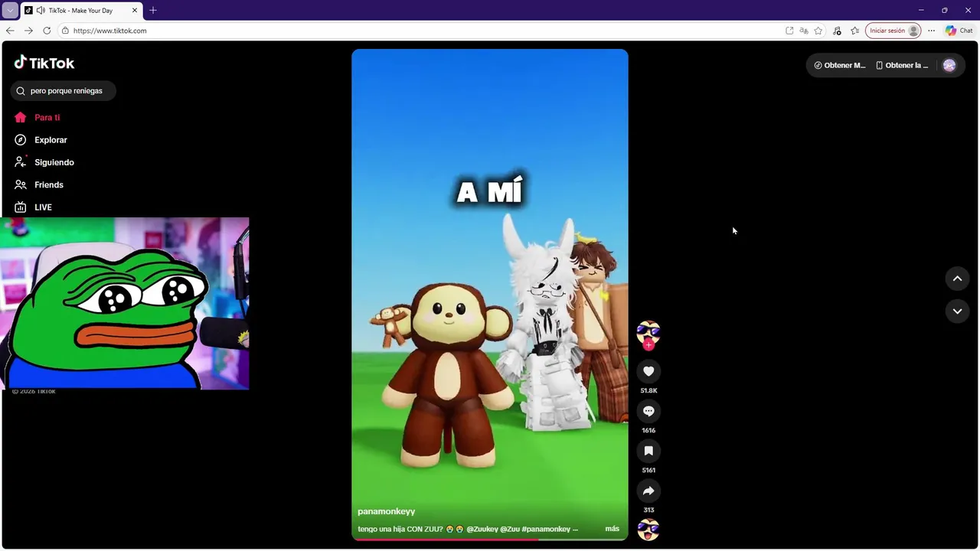Open the spinning sound disc below share count
980x551 pixels.
tap(648, 530)
